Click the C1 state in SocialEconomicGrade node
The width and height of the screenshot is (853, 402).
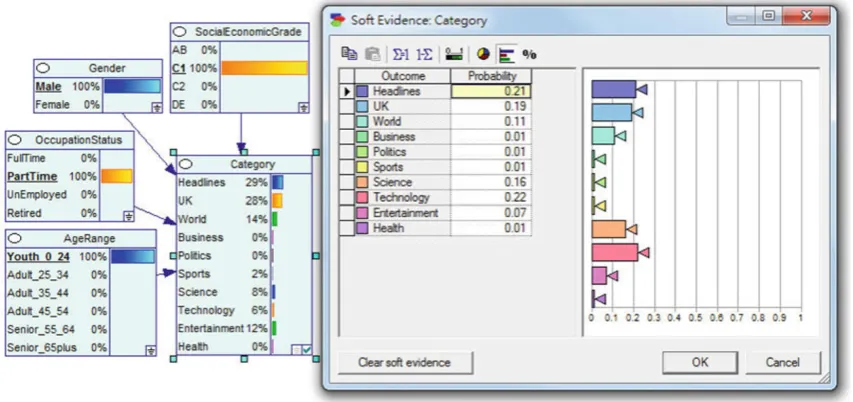click(180, 68)
